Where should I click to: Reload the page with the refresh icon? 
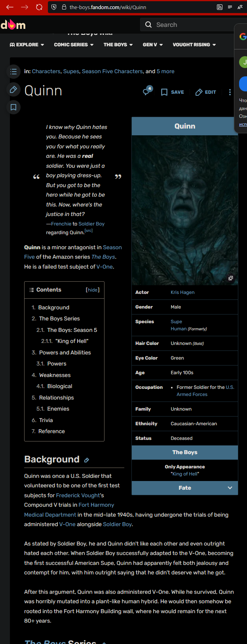[39, 7]
